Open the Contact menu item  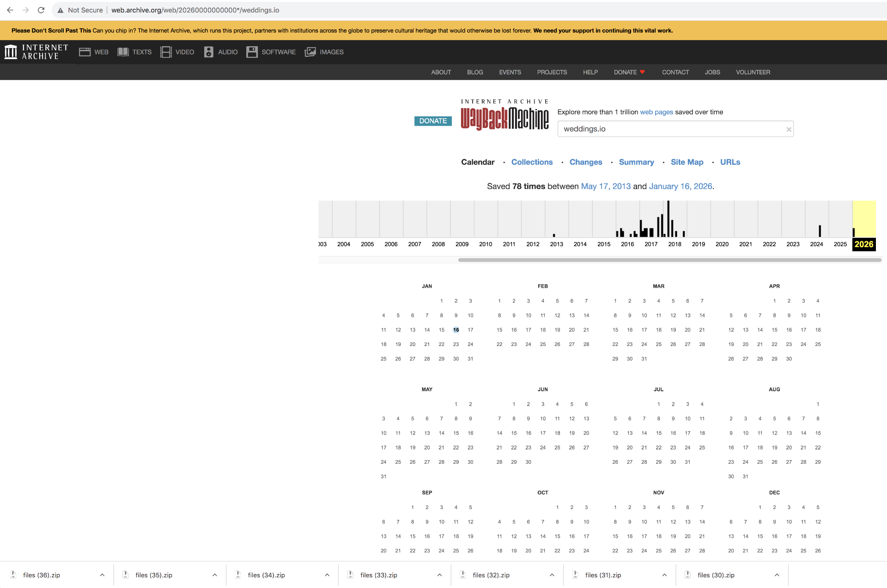coord(675,72)
